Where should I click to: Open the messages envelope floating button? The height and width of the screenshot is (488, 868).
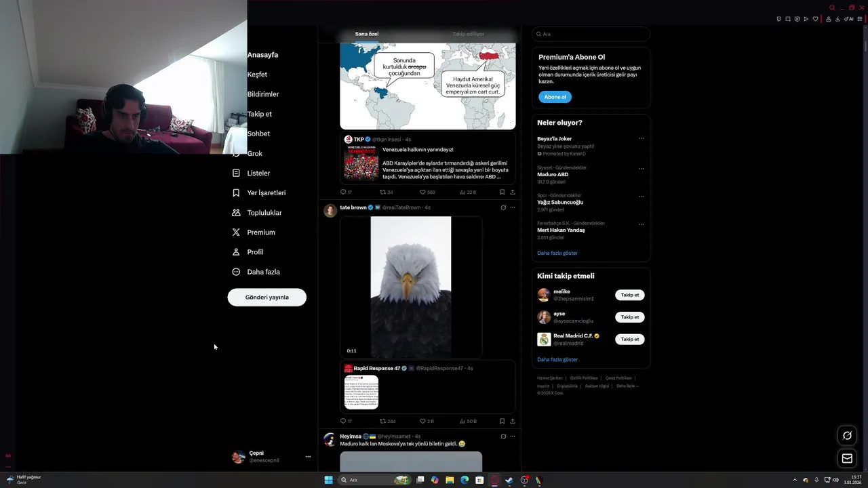point(847,458)
